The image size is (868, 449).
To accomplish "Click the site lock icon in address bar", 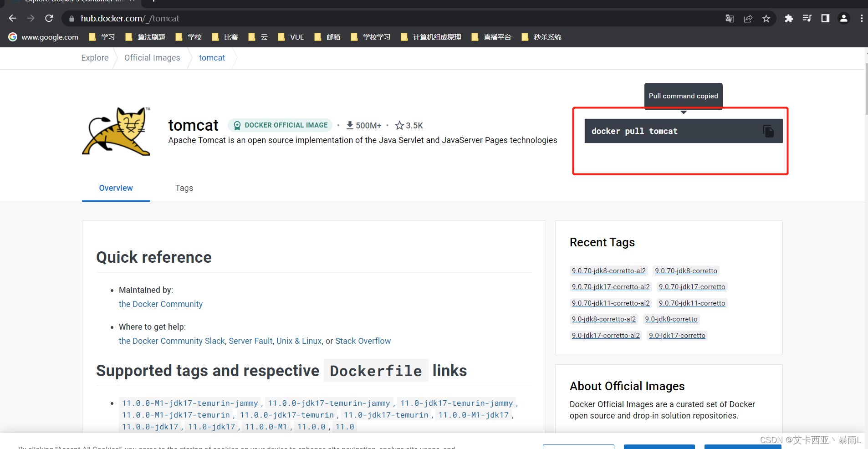I will click(x=71, y=19).
